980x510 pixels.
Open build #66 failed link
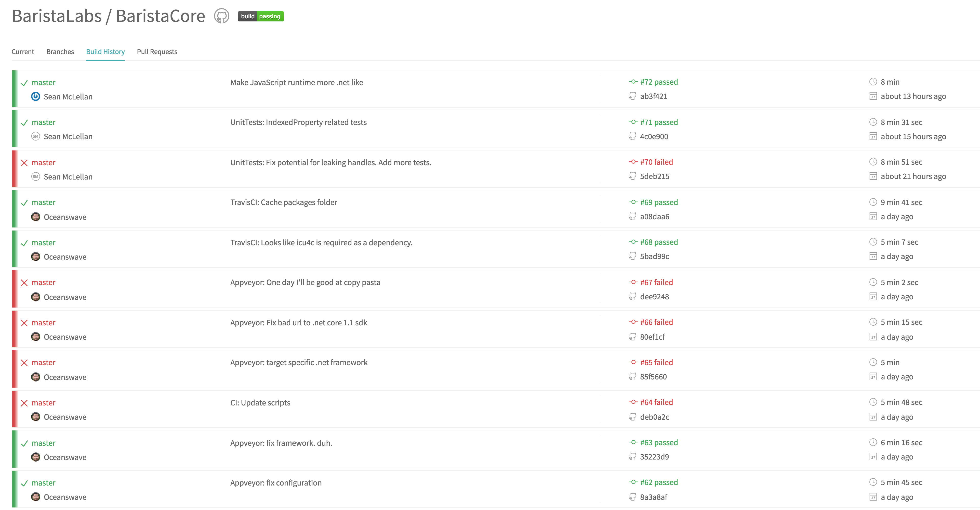coord(656,322)
